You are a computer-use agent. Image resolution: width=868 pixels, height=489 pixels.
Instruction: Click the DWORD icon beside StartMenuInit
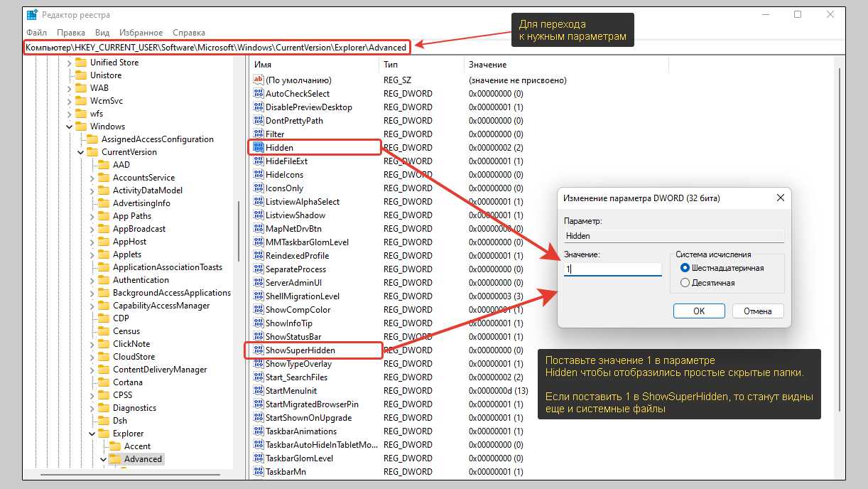pos(259,391)
